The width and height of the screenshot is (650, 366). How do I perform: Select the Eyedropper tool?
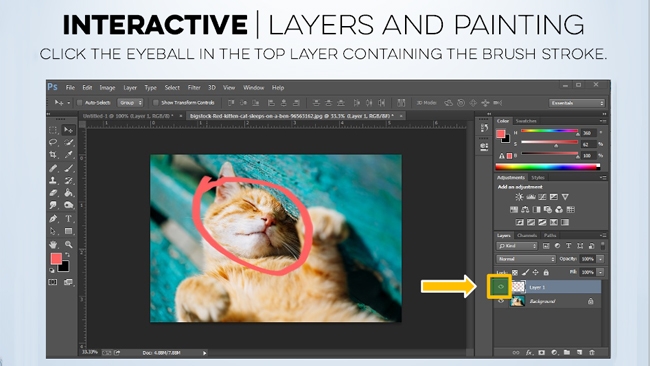point(68,155)
